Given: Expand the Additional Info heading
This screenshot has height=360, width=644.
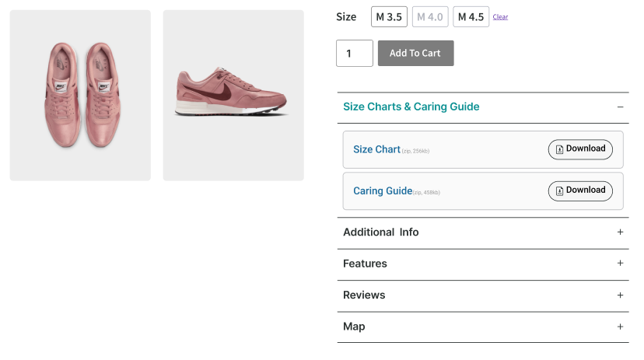Looking at the screenshot, I should click(x=381, y=232).
